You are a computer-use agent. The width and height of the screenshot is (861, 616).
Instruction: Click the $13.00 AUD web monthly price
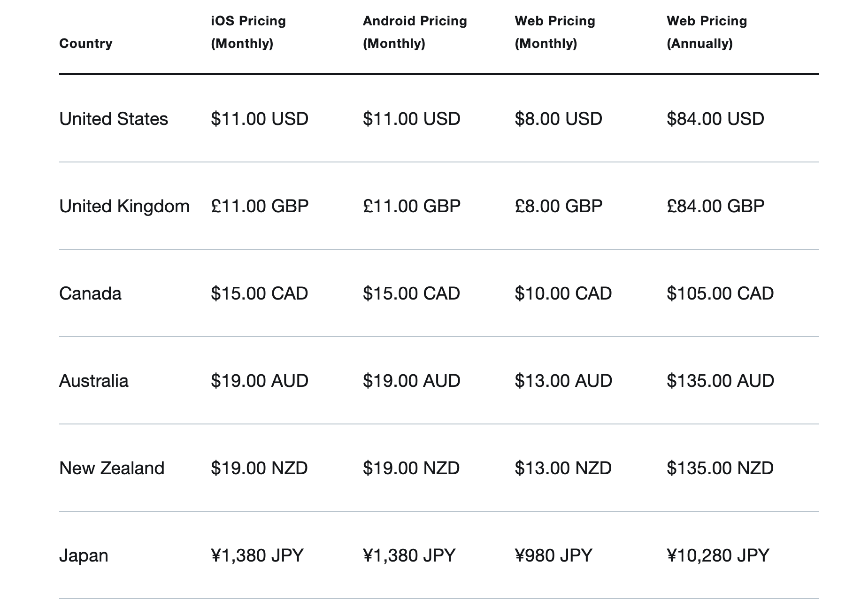(563, 381)
